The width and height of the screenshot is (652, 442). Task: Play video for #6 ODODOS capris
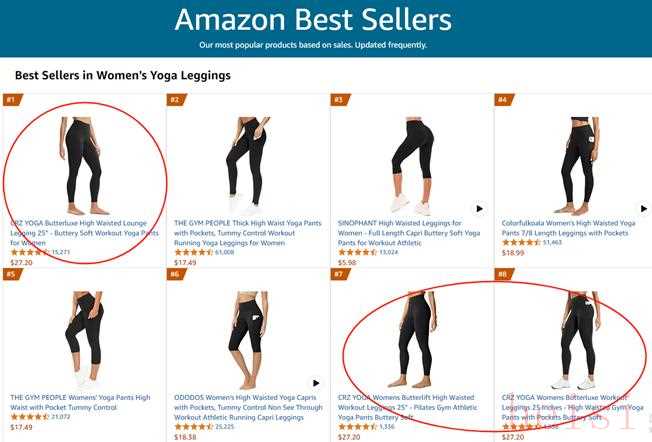316,383
